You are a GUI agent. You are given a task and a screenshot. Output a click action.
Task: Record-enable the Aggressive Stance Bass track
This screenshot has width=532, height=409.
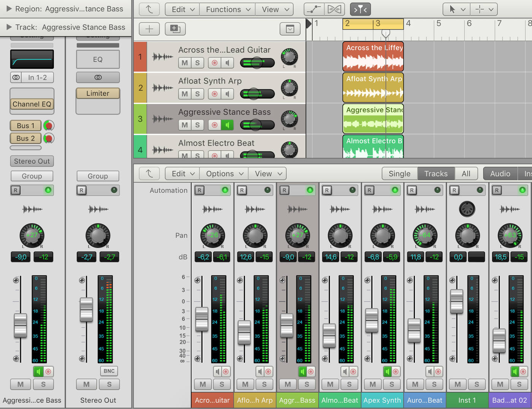215,125
